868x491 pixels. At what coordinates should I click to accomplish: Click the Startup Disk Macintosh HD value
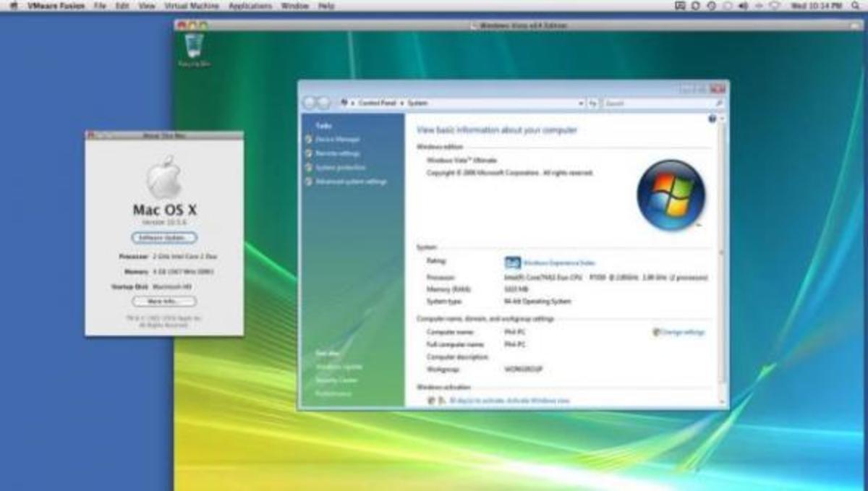click(x=174, y=287)
